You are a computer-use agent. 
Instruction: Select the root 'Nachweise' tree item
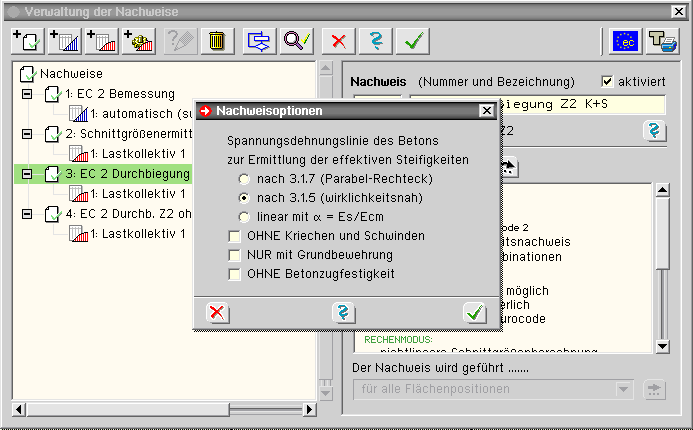(x=70, y=74)
